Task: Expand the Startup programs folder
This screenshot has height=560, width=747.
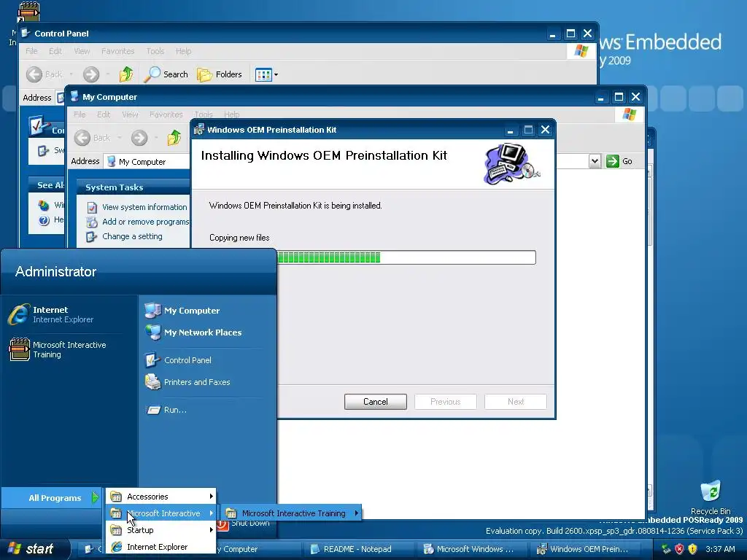Action: 161,530
